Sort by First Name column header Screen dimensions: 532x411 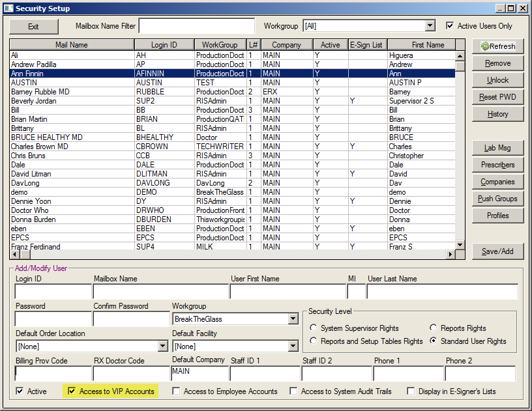(422, 45)
